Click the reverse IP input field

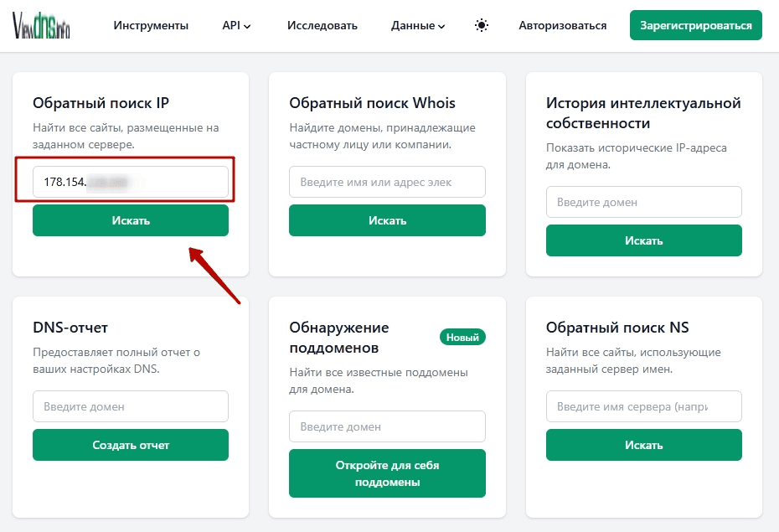click(x=130, y=182)
